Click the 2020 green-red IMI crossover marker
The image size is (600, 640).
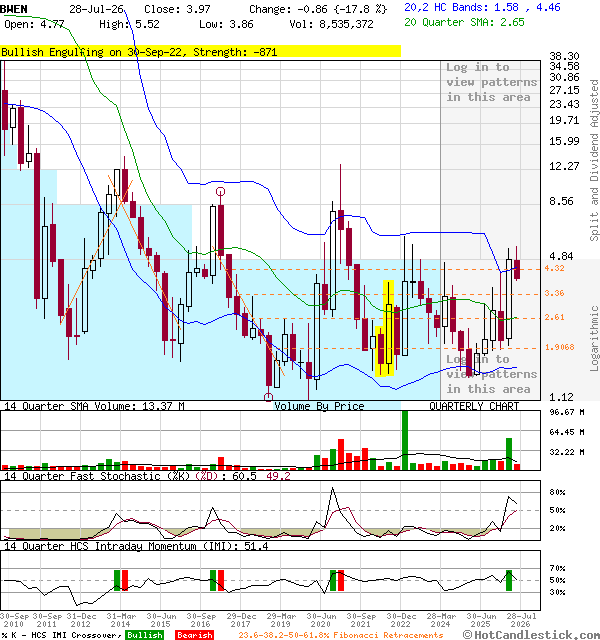coord(337,580)
